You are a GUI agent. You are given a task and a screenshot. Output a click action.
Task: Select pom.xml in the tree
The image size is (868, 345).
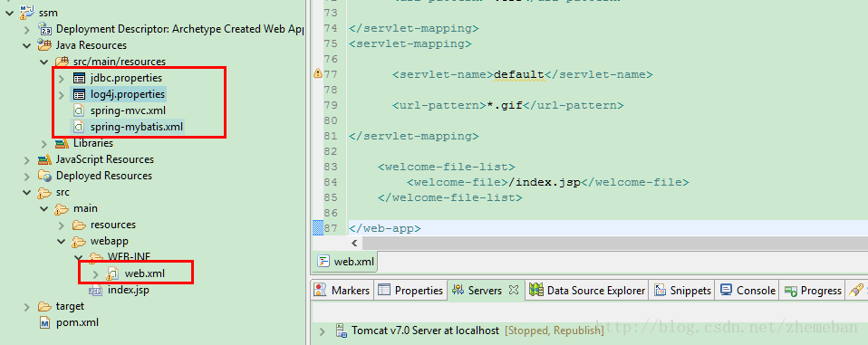78,322
